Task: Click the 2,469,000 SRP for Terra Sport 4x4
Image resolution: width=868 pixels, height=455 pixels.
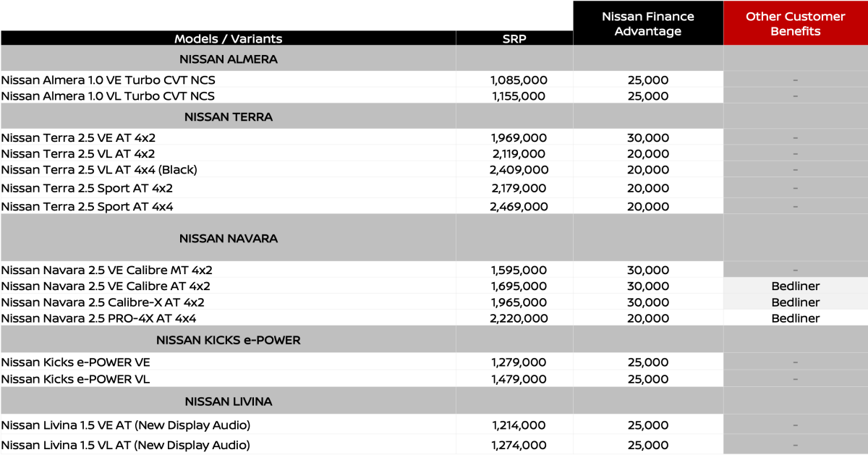Action: pos(519,206)
